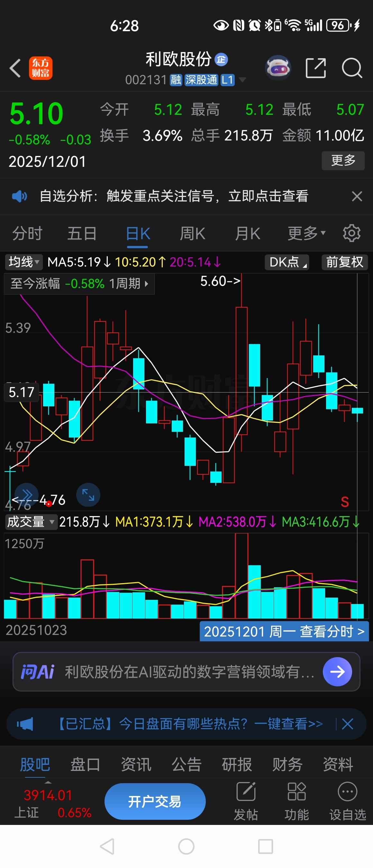Image resolution: width=373 pixels, height=868 pixels.
Task: Tap 20251201 周一 查看分时 link
Action: click(x=284, y=631)
